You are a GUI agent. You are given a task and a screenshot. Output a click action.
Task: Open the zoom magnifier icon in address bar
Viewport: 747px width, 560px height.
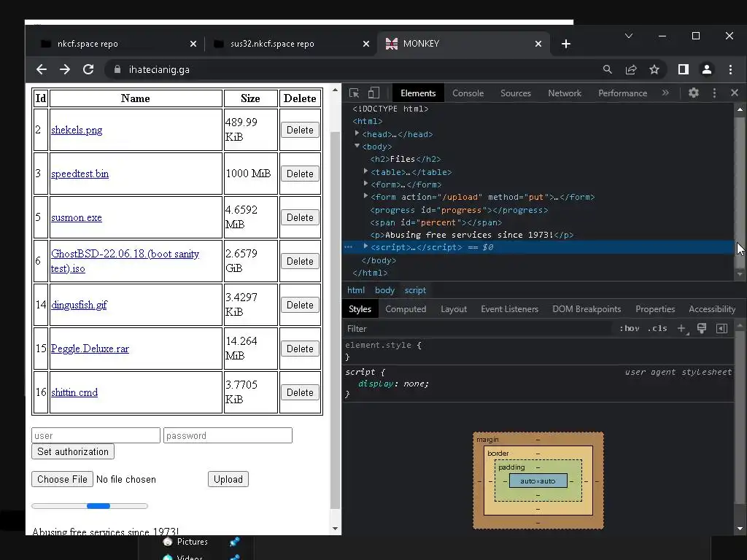click(608, 69)
